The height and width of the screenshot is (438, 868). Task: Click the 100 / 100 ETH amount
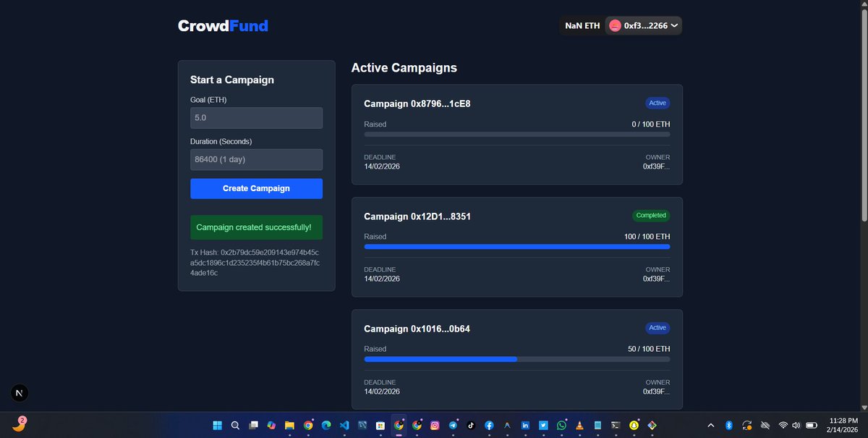pos(647,237)
